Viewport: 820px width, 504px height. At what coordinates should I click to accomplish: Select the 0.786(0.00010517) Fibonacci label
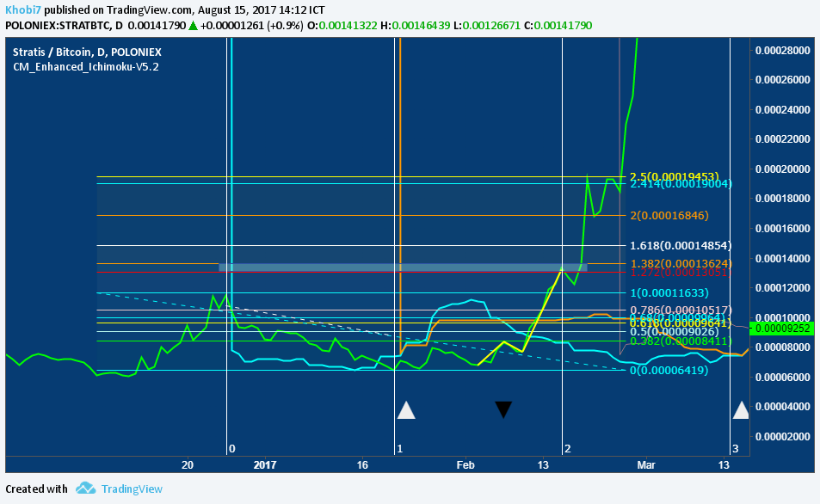pyautogui.click(x=681, y=310)
